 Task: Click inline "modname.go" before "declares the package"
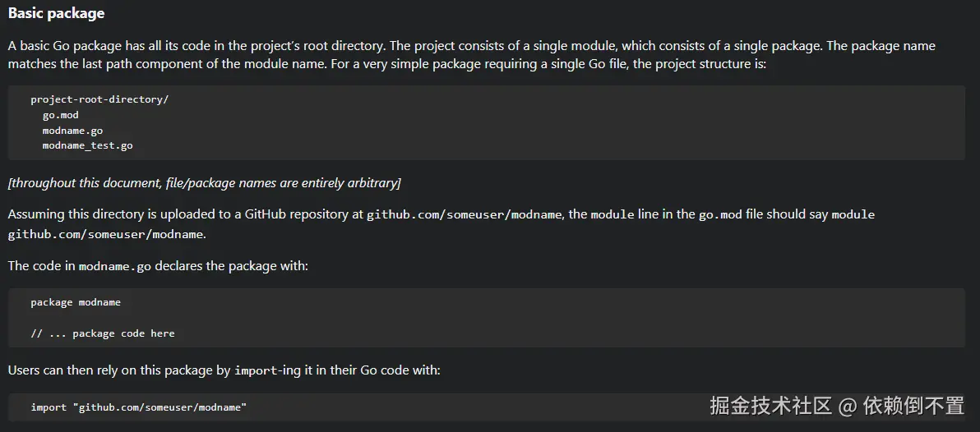[114, 267]
